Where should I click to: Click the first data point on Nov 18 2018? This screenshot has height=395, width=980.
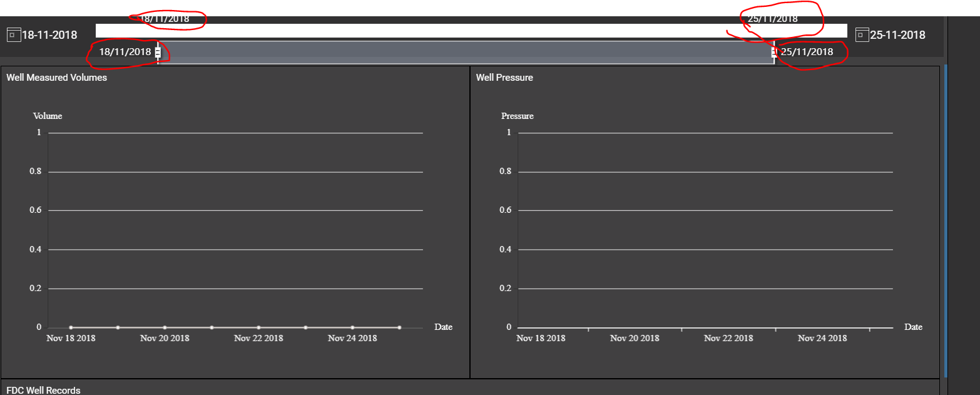tap(71, 327)
